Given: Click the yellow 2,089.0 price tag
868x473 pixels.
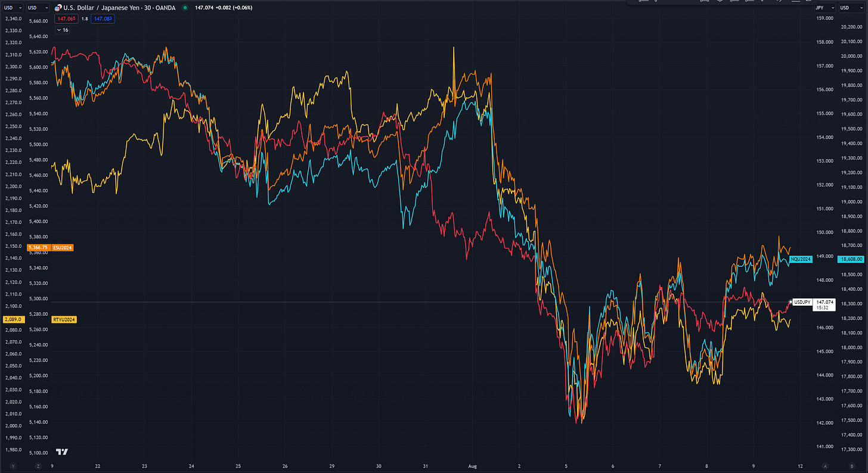Looking at the screenshot, I should tap(13, 320).
